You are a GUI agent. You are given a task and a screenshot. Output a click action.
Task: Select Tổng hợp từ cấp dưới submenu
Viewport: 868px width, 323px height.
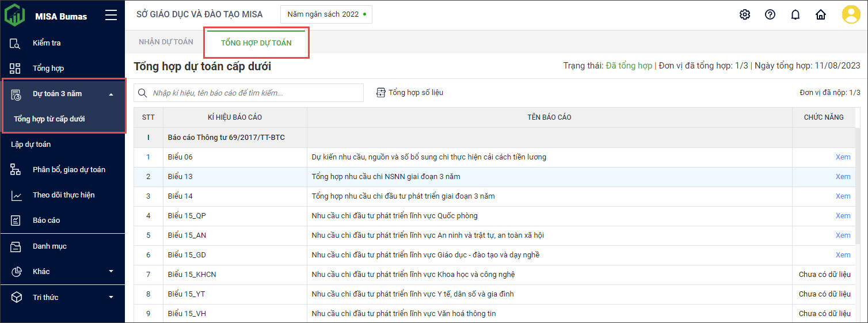pyautogui.click(x=50, y=119)
